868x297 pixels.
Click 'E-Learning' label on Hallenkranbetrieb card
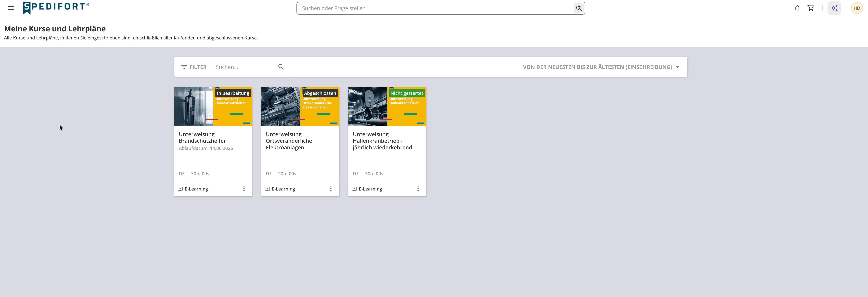point(370,189)
